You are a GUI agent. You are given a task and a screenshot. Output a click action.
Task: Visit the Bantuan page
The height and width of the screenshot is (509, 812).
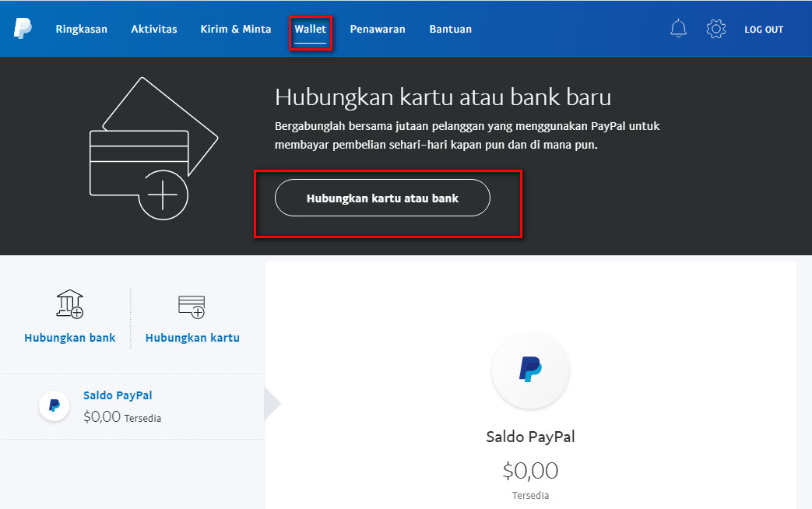[x=450, y=28]
